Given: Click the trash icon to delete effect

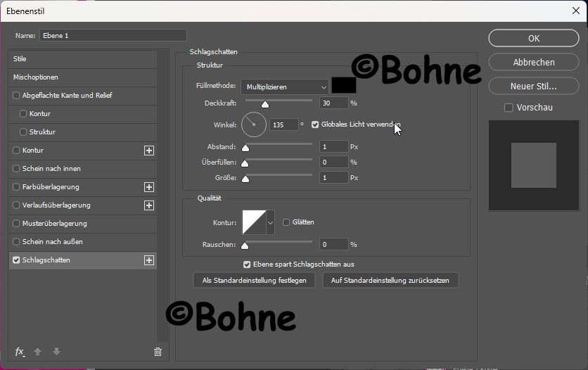Looking at the screenshot, I should pos(158,352).
